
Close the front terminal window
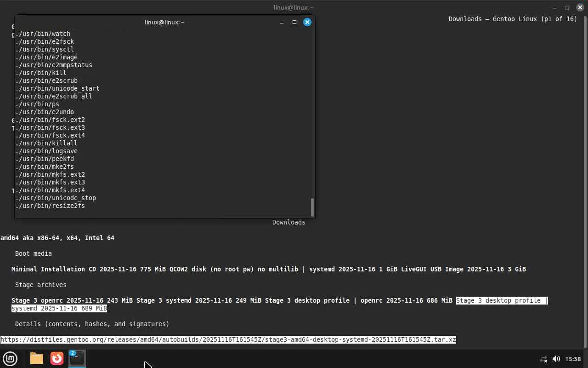(x=307, y=22)
